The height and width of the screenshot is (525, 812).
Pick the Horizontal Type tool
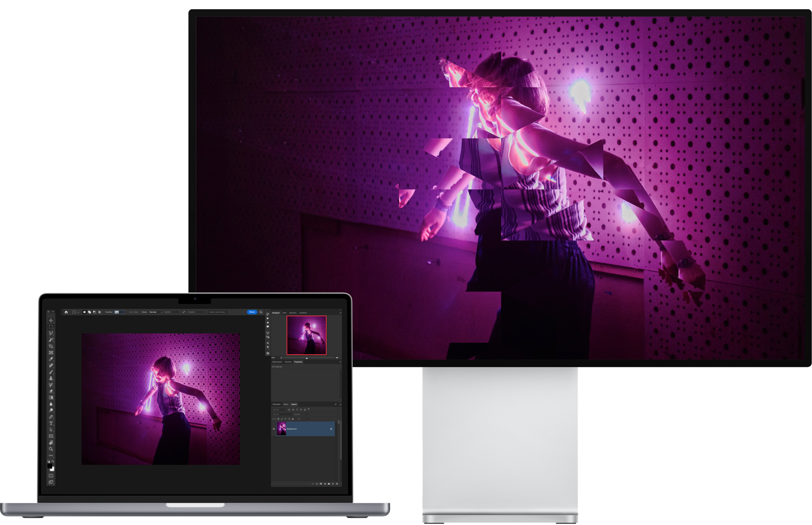click(x=51, y=423)
